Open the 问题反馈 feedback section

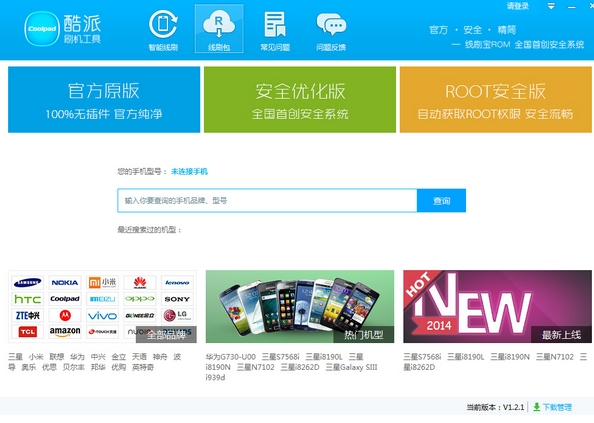click(331, 30)
